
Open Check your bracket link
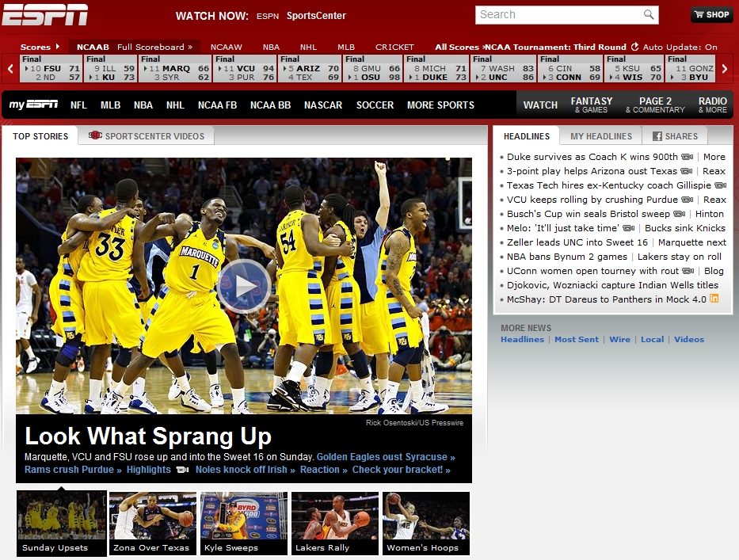401,470
